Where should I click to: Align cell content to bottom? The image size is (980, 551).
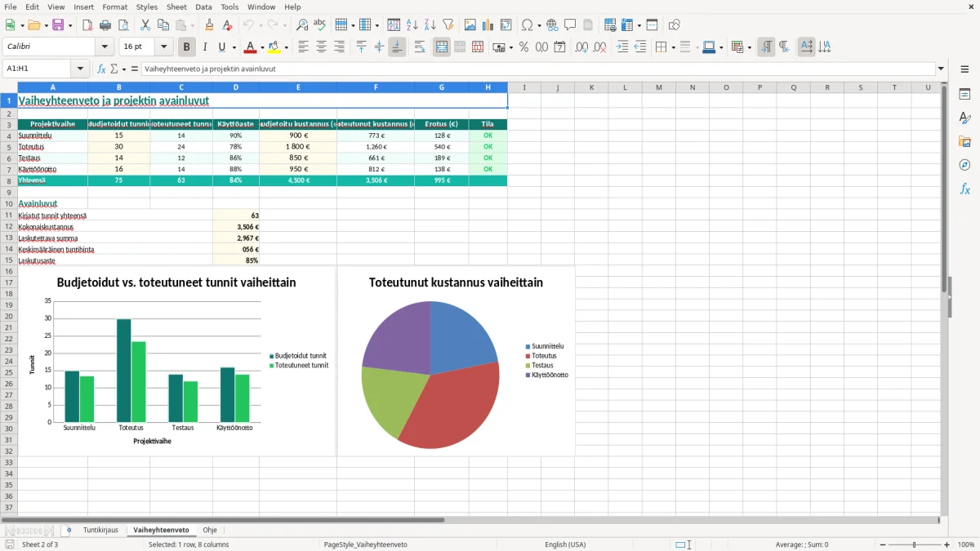coord(397,47)
